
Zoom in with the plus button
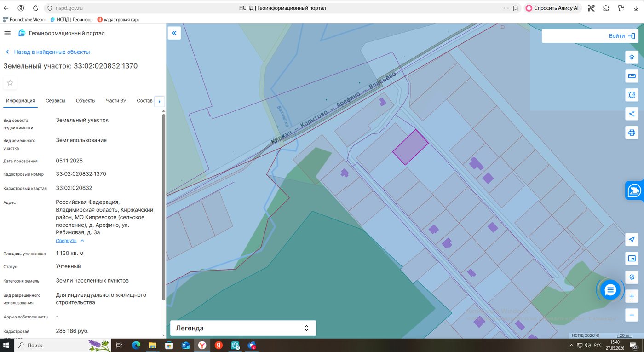(x=632, y=296)
